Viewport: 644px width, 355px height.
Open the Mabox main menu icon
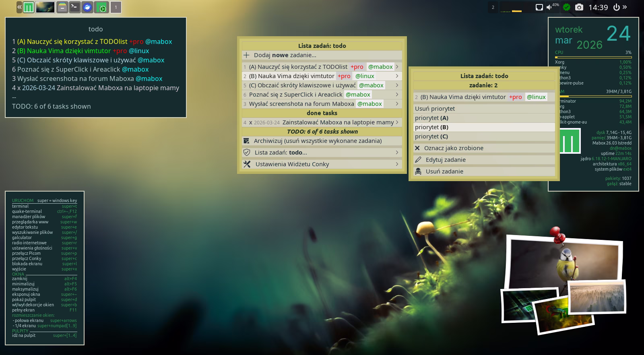pyautogui.click(x=28, y=7)
